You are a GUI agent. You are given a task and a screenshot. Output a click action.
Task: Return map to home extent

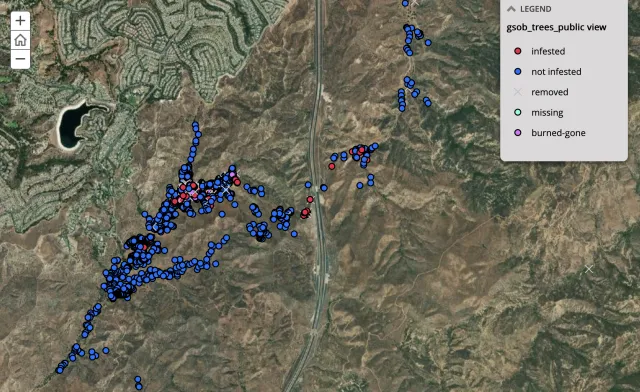coord(20,40)
